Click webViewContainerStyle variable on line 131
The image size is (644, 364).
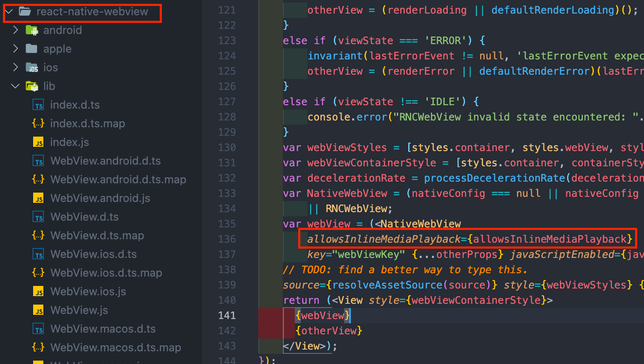point(372,163)
